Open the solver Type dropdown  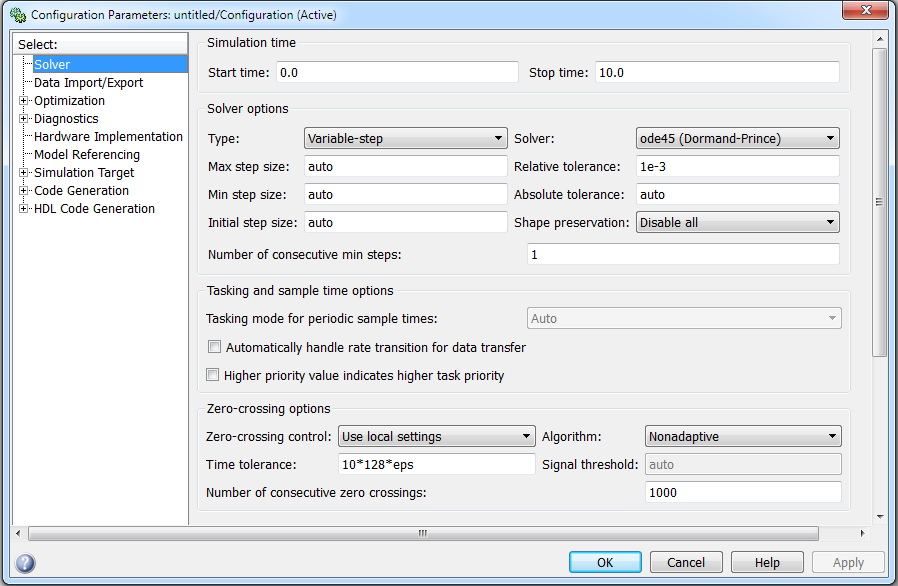405,139
